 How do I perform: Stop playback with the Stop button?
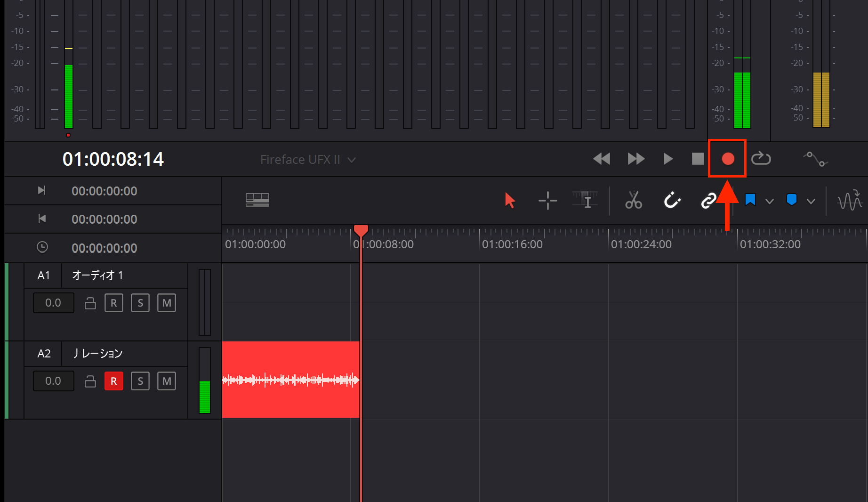click(x=698, y=159)
